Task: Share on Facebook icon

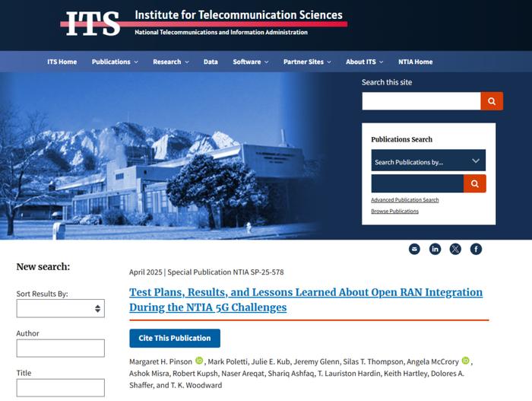Action: click(x=476, y=249)
